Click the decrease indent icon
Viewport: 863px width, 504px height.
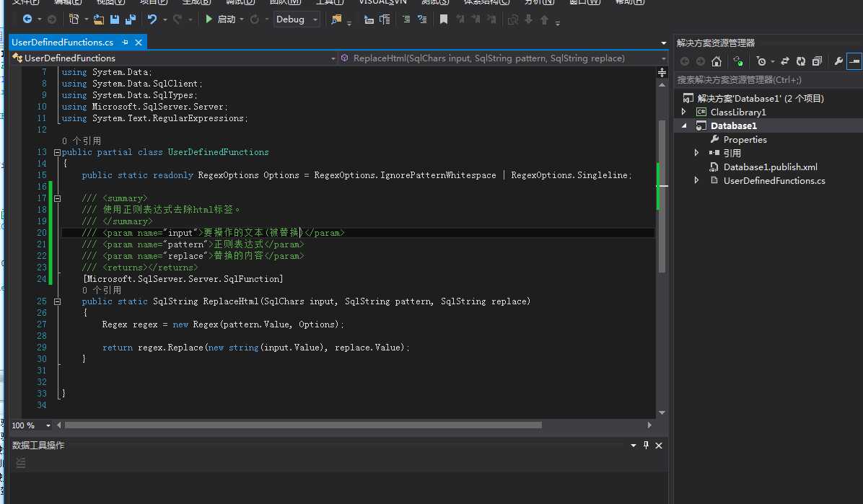369,19
